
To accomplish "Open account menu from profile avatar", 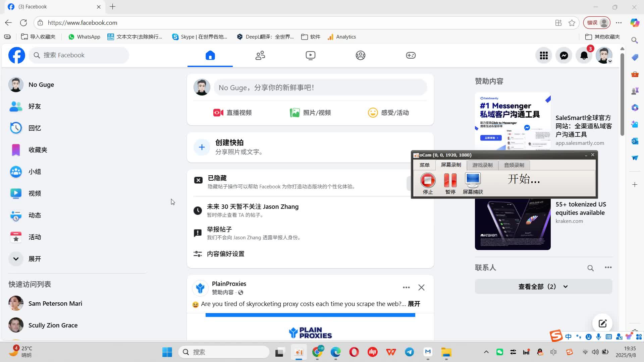I will pyautogui.click(x=604, y=55).
